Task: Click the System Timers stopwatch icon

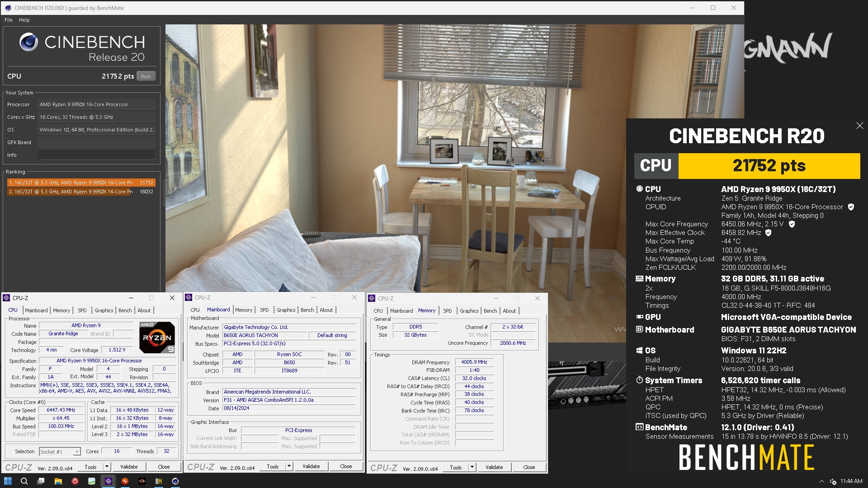Action: pos(639,380)
